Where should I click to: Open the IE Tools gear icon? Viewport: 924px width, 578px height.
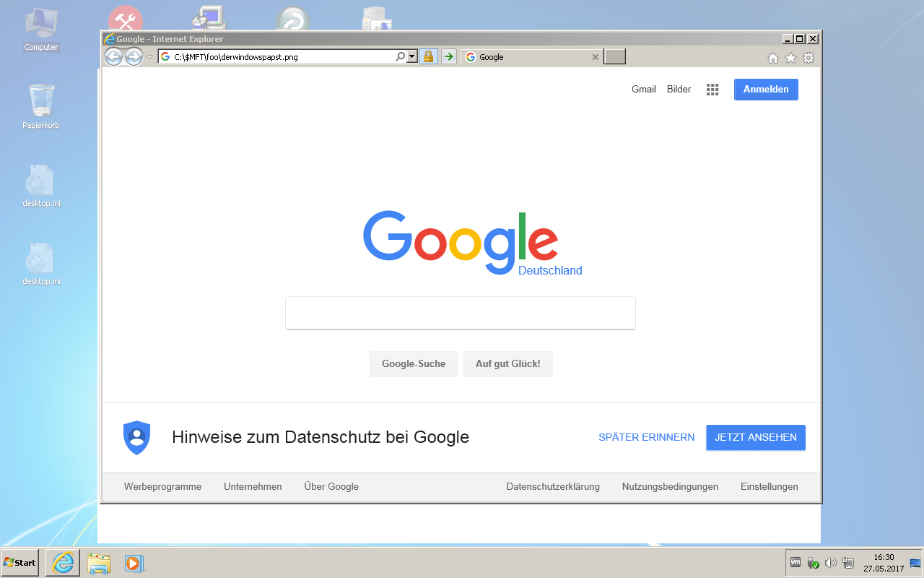(x=808, y=58)
